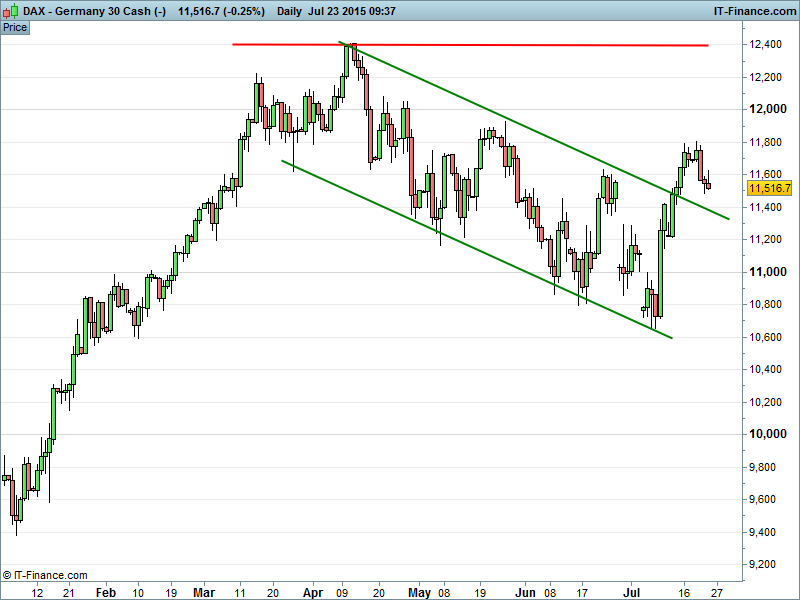Viewport: 800px width, 600px height.
Task: Click the © IT-Finance.com copyright text
Action: pos(45,575)
